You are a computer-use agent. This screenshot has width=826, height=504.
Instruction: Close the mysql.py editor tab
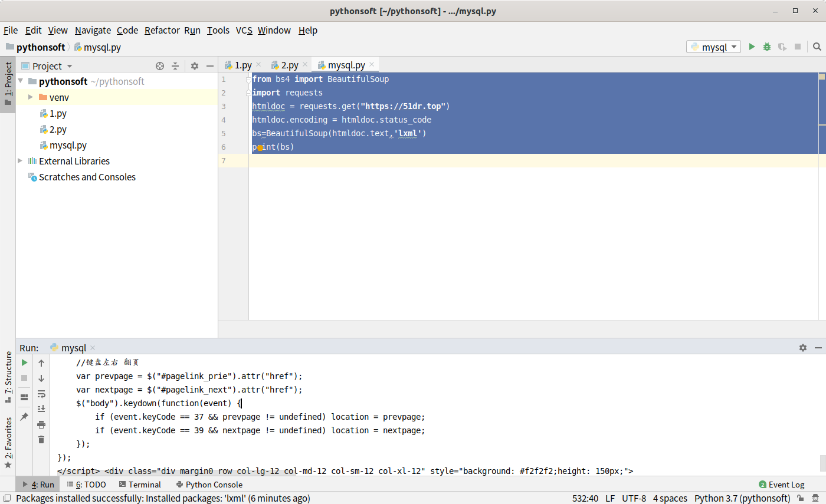pos(372,65)
